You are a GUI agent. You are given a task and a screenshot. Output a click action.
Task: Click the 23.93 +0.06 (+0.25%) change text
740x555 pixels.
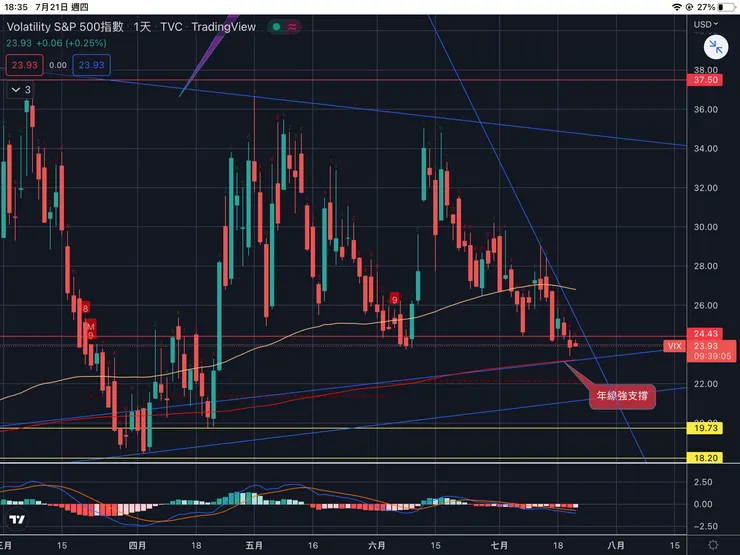(56, 43)
